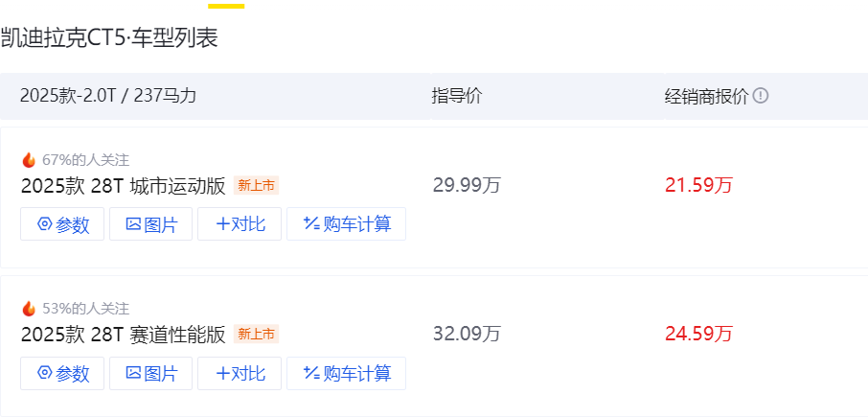The width and height of the screenshot is (868, 418).
Task: Click flame icon next to 53%的人关注
Action: 29,309
